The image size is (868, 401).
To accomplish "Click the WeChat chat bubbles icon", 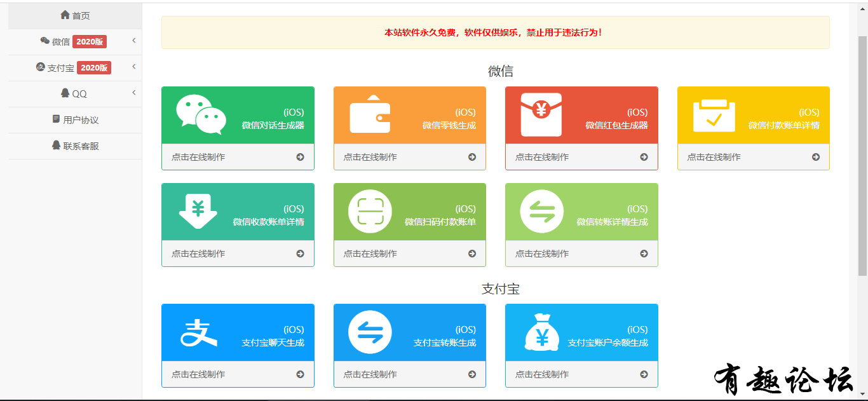I will tap(201, 115).
